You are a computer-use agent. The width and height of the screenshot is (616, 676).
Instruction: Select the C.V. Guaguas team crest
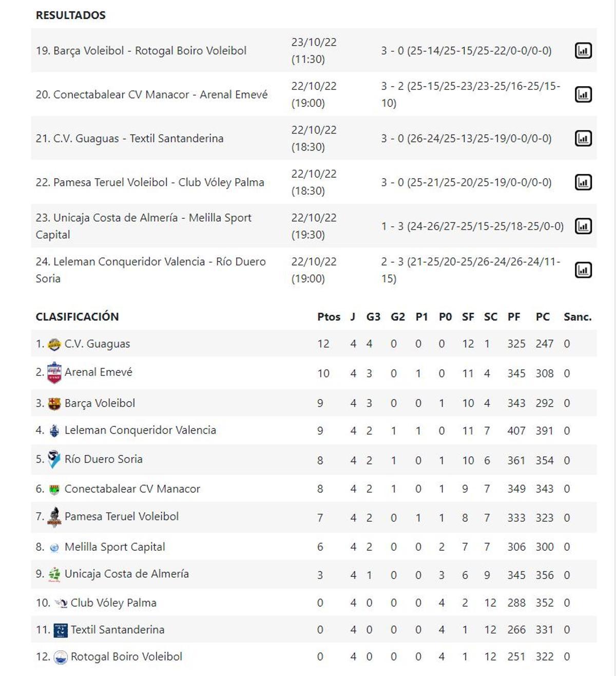pos(54,343)
